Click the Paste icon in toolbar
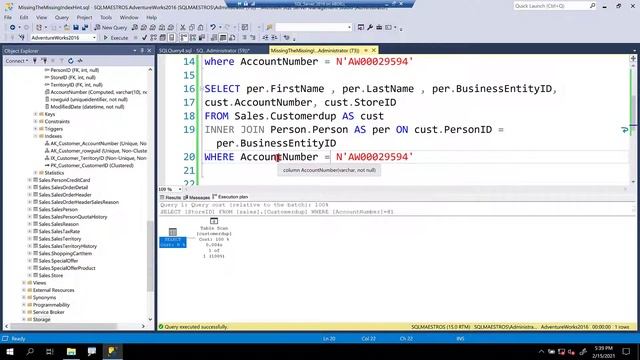Viewport: 640px width, 360px height. [x=201, y=27]
